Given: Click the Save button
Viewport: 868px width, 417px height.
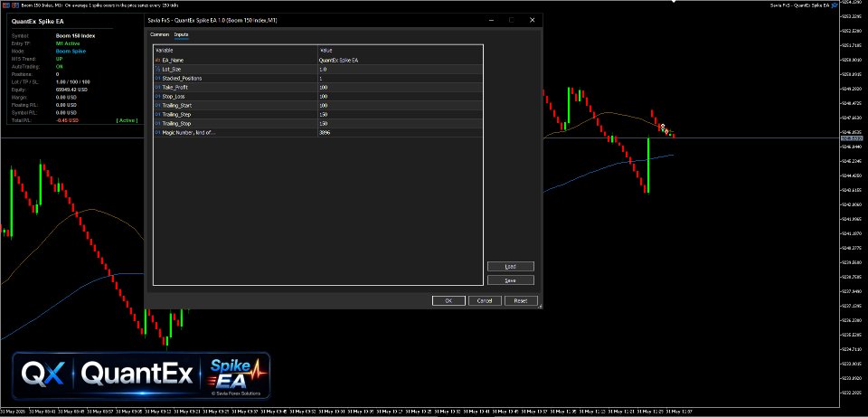Looking at the screenshot, I should [510, 280].
